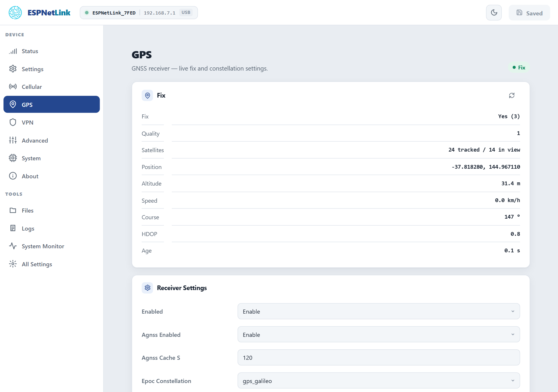
Task: Go to the Cellular page label
Action: [x=32, y=87]
